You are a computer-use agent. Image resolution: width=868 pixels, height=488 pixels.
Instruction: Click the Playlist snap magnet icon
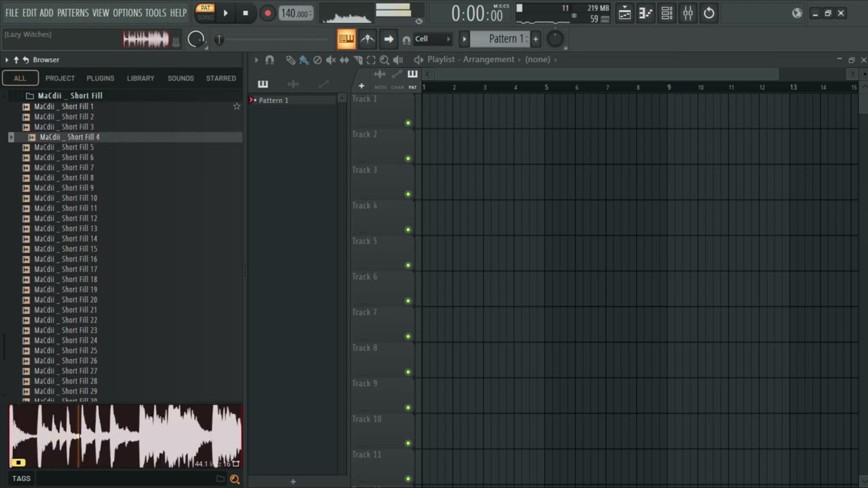(x=269, y=60)
